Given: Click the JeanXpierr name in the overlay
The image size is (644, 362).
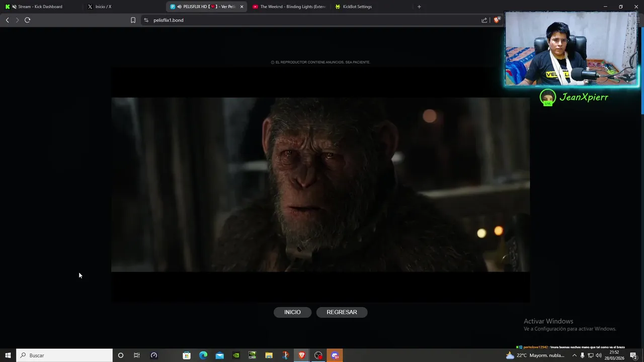Looking at the screenshot, I should [584, 98].
